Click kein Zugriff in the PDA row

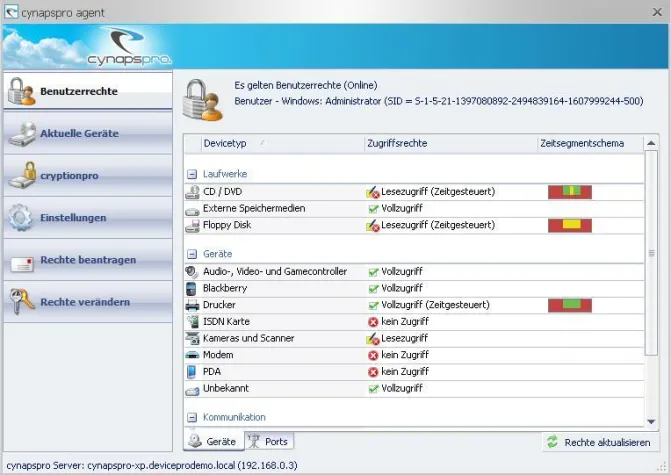[405, 371]
